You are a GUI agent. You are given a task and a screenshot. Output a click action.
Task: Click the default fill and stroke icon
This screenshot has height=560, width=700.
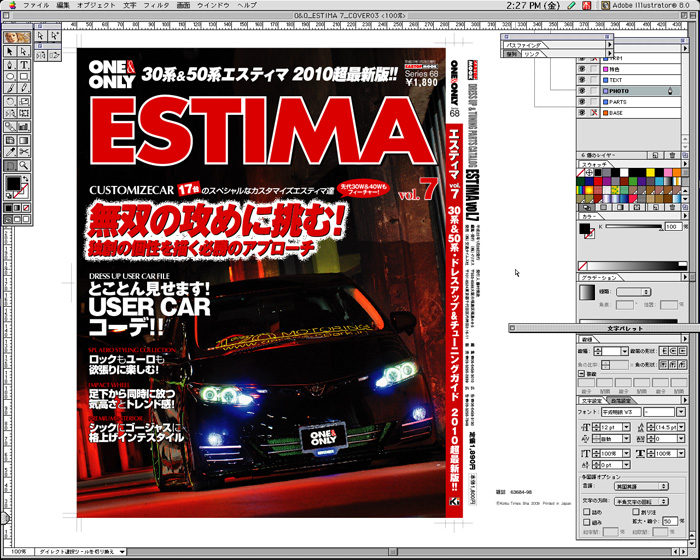(x=8, y=196)
